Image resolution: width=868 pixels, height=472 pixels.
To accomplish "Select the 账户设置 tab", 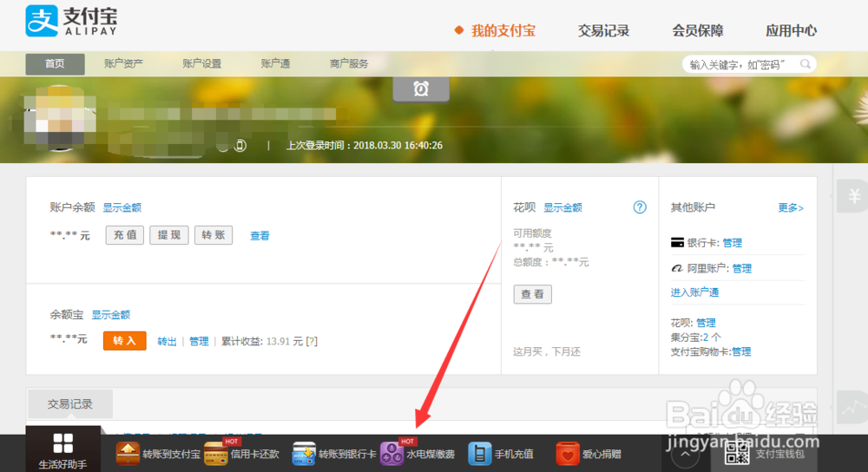I will (x=202, y=63).
